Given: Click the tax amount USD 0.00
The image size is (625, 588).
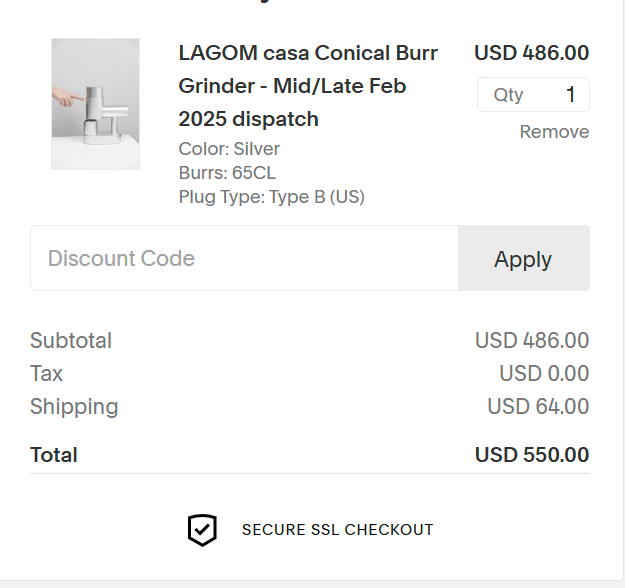Looking at the screenshot, I should tap(544, 374).
